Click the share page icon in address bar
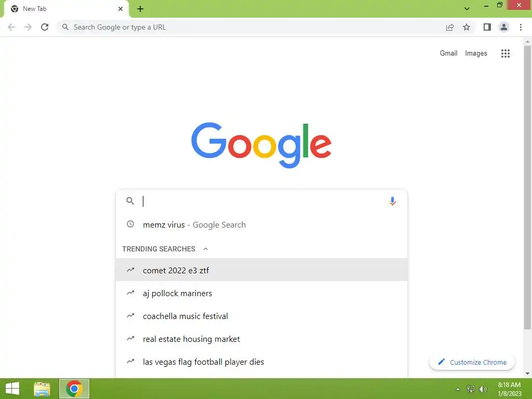This screenshot has height=399, width=532. pyautogui.click(x=450, y=27)
